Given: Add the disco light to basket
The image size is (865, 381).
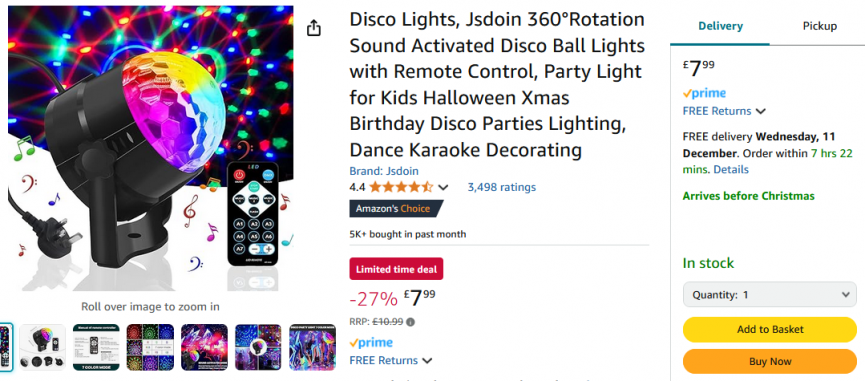Looking at the screenshot, I should (770, 329).
